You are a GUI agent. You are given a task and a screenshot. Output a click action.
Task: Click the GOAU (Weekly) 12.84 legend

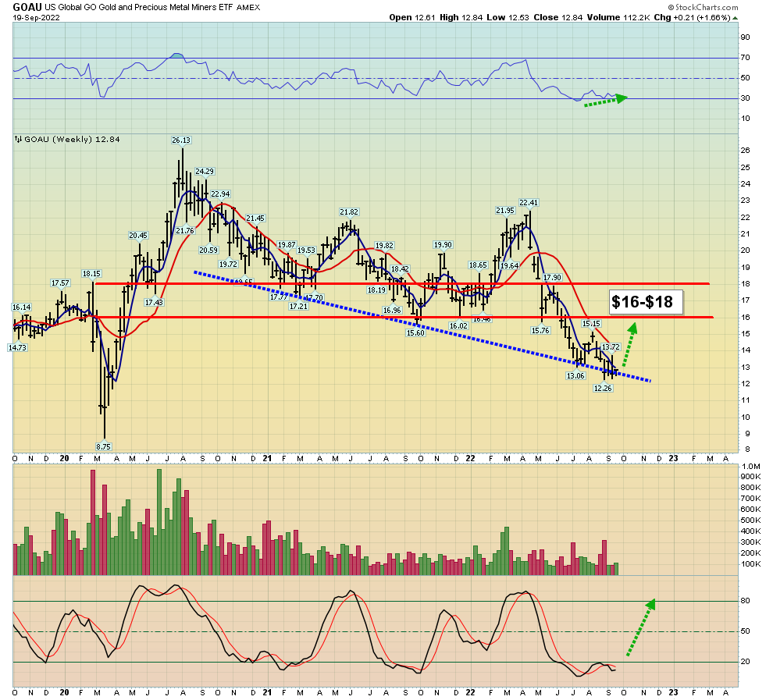tap(72, 140)
